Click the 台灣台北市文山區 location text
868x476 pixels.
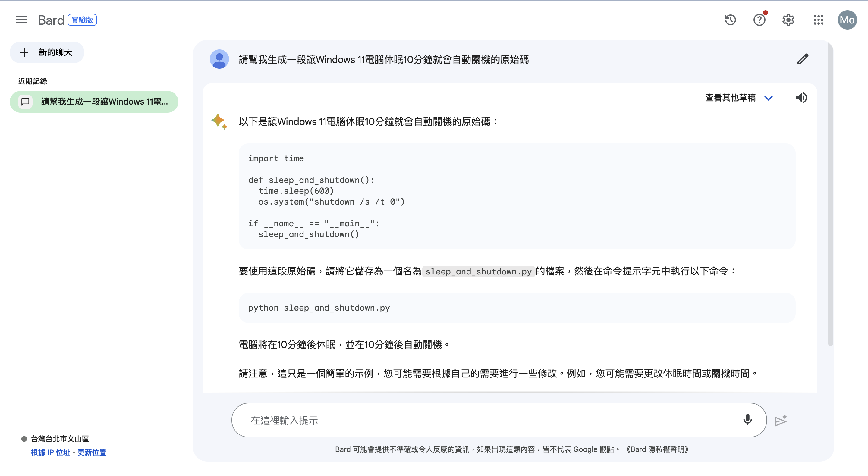pyautogui.click(x=60, y=439)
